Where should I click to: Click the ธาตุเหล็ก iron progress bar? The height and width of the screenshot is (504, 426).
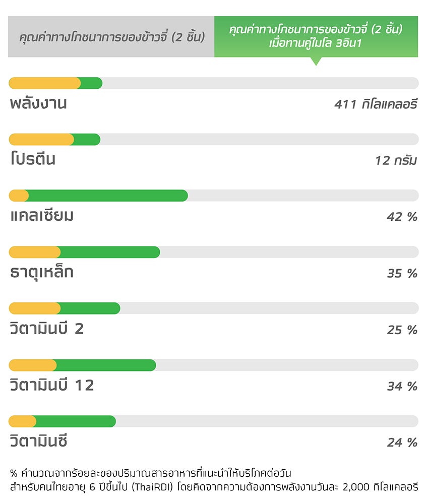pyautogui.click(x=213, y=252)
